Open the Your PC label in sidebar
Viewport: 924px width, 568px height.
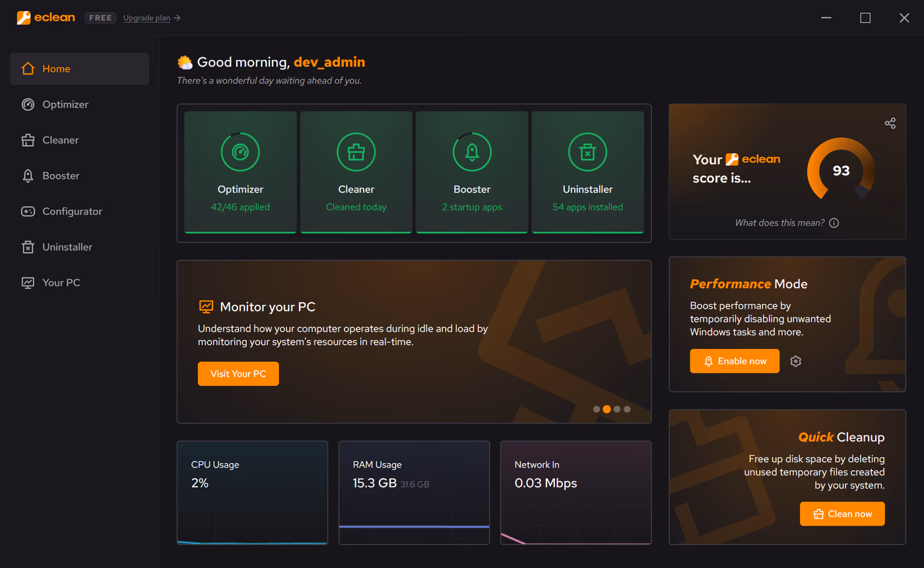pyautogui.click(x=61, y=282)
